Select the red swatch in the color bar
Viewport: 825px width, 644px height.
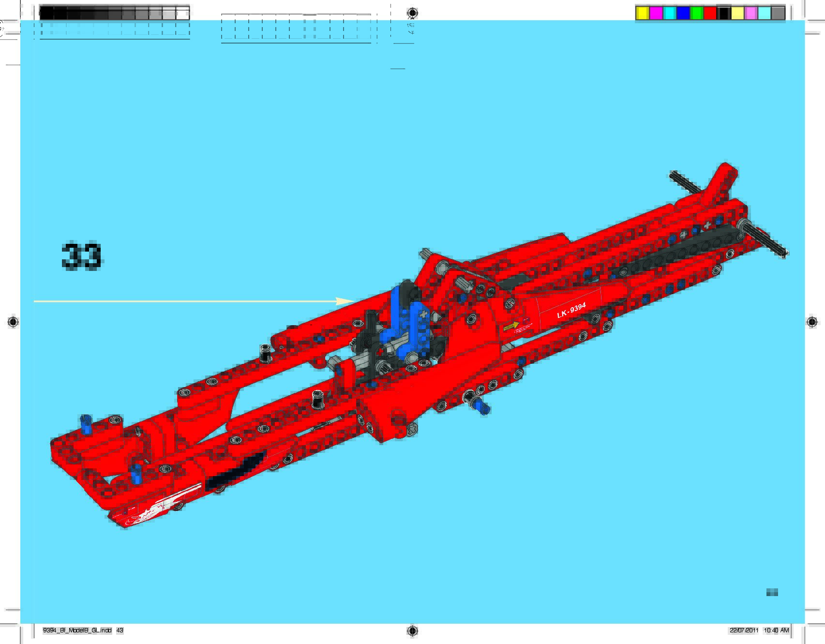point(710,14)
